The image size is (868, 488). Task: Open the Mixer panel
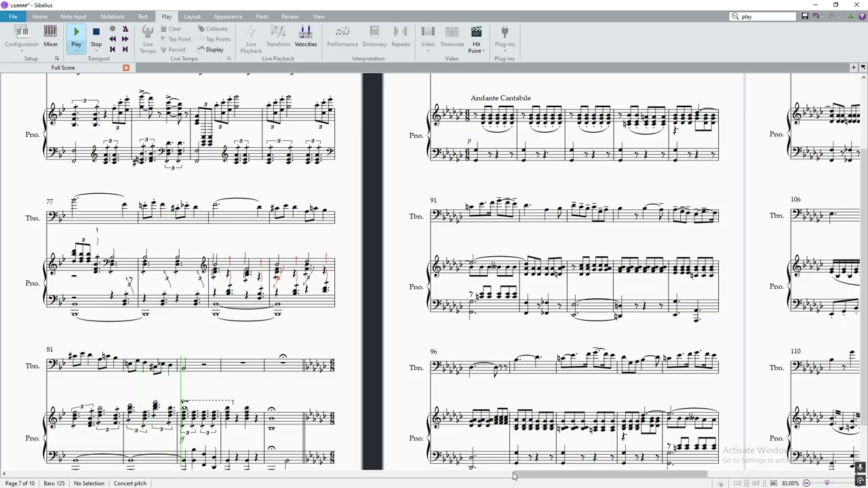click(50, 35)
